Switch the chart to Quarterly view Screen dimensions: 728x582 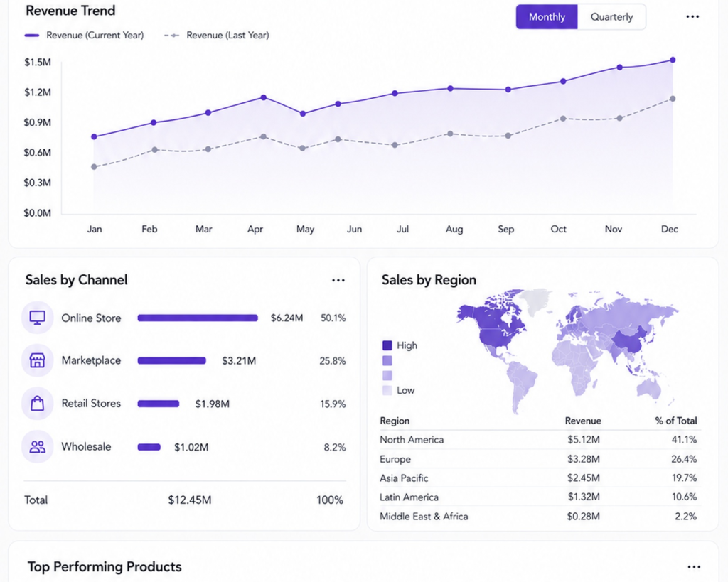[x=611, y=17]
